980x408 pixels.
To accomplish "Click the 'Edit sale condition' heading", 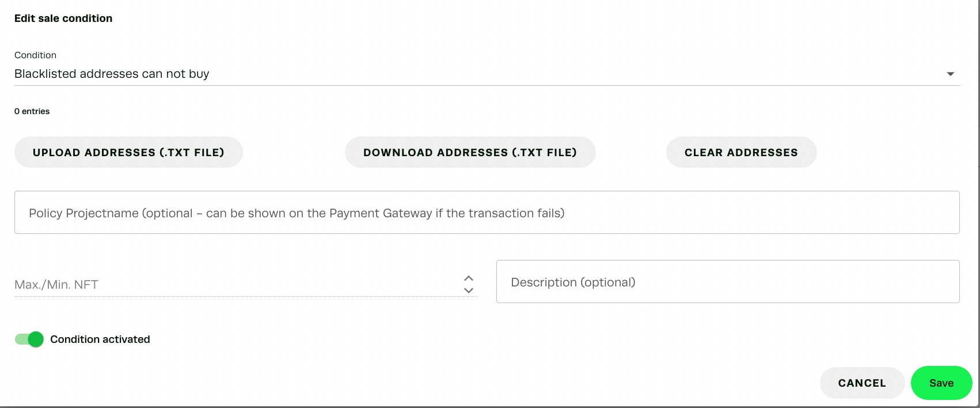I will pos(63,18).
